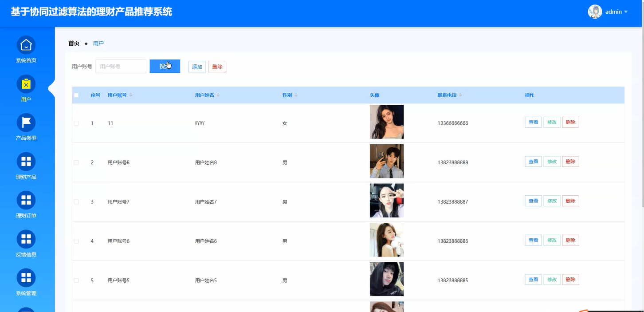Click 删除 for 用户账号8

coord(570,162)
